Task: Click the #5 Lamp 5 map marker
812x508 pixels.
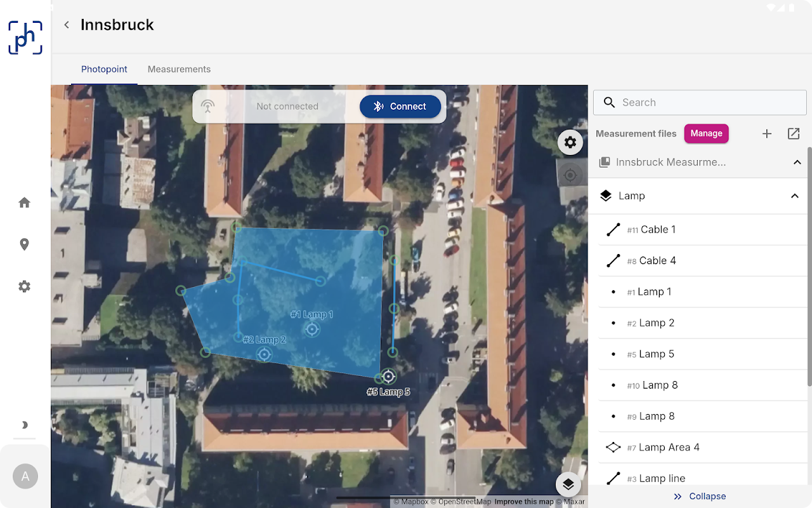Action: (388, 377)
